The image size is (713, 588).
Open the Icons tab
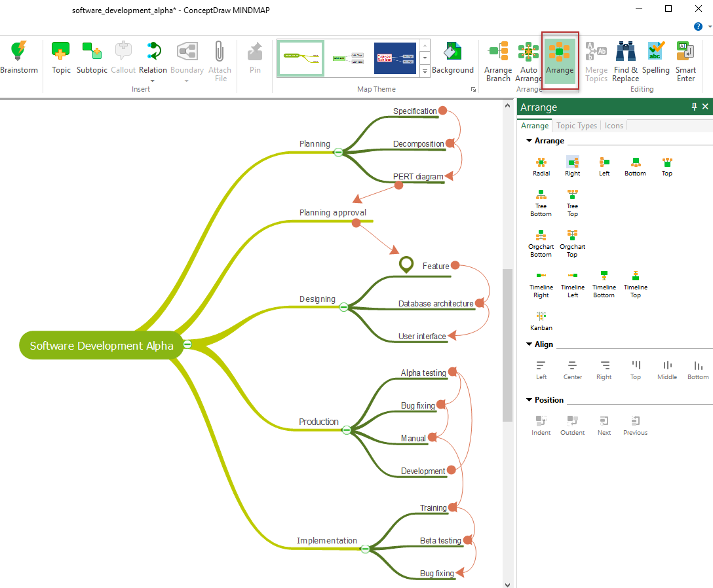(614, 126)
